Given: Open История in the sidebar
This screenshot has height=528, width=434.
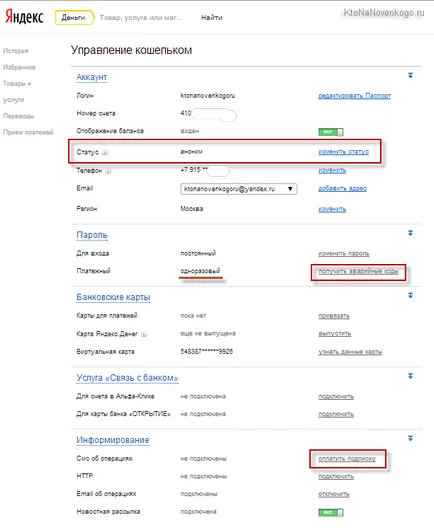Looking at the screenshot, I should 16,51.
